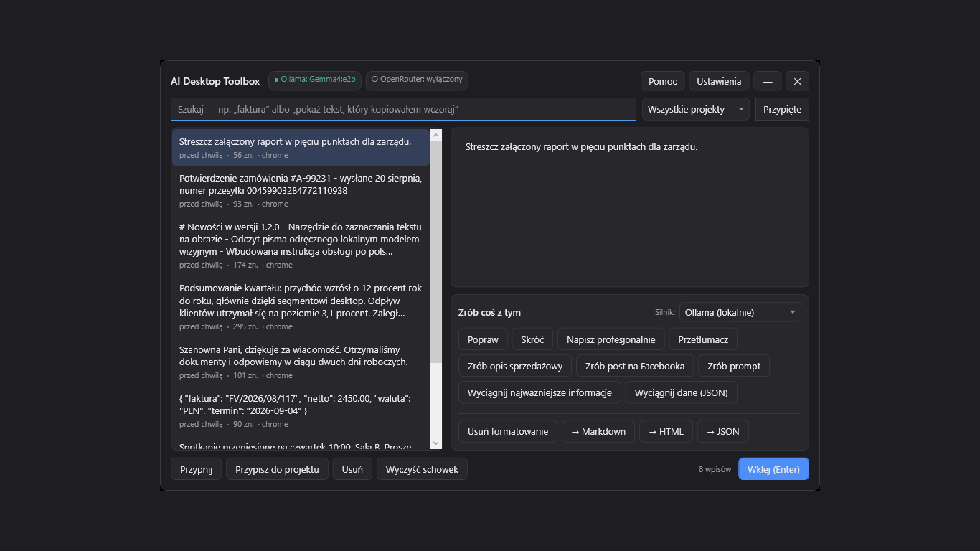Click the 'Zrób coś z tym' heading
Image resolution: width=980 pixels, height=551 pixels.
pos(489,312)
